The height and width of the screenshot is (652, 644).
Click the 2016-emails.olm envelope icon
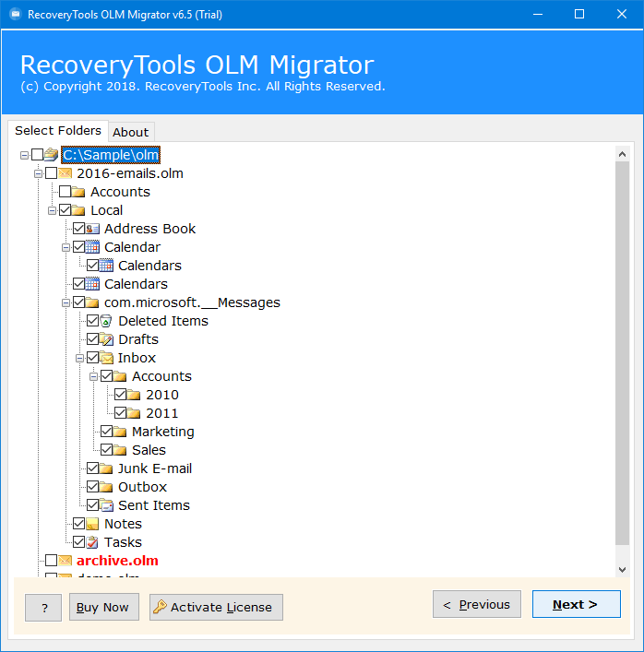point(65,173)
